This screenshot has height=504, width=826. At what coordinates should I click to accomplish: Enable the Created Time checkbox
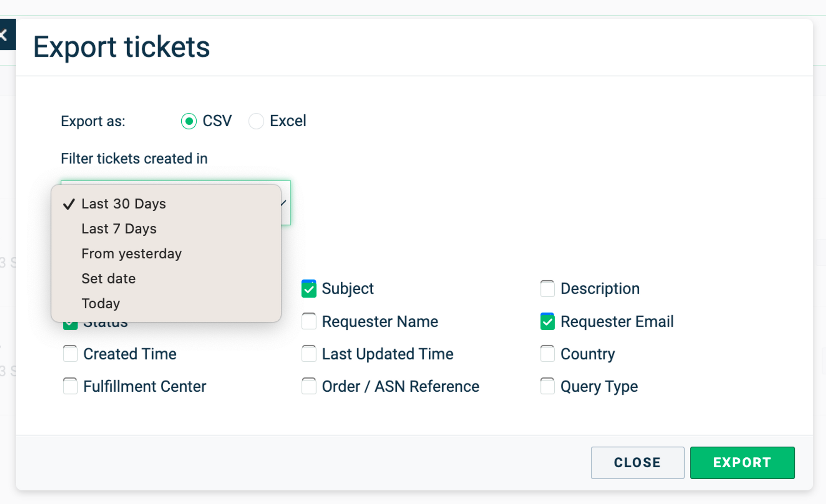point(70,354)
